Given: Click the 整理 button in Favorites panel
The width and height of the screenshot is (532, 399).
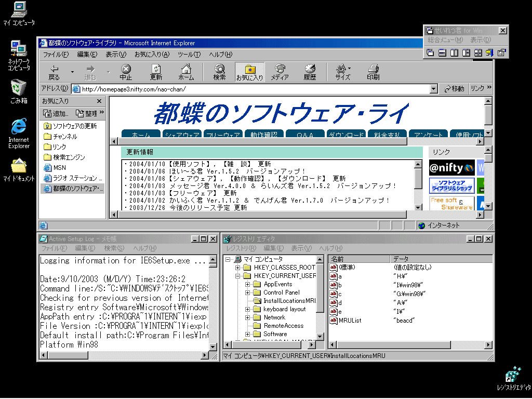Looking at the screenshot, I should point(87,113).
